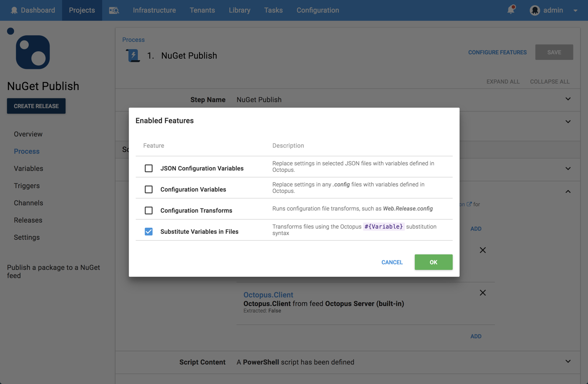This screenshot has width=588, height=384.
Task: Cancel the Enabled Features dialog
Action: (x=392, y=262)
